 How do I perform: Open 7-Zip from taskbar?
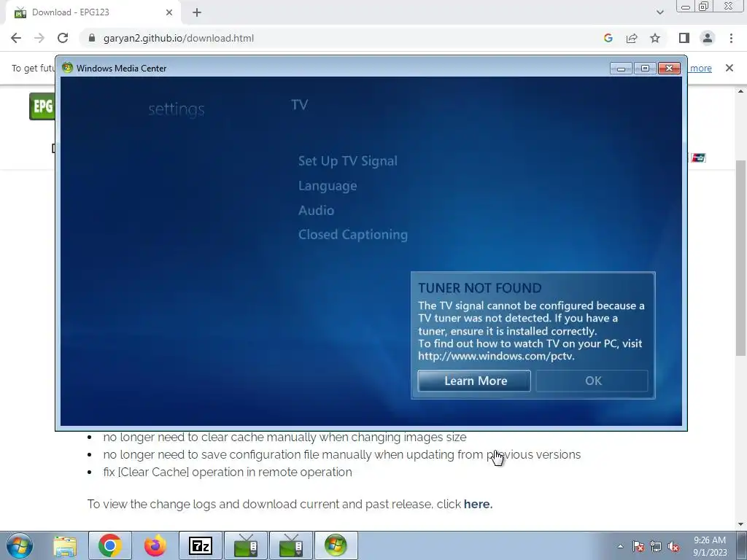pos(200,545)
